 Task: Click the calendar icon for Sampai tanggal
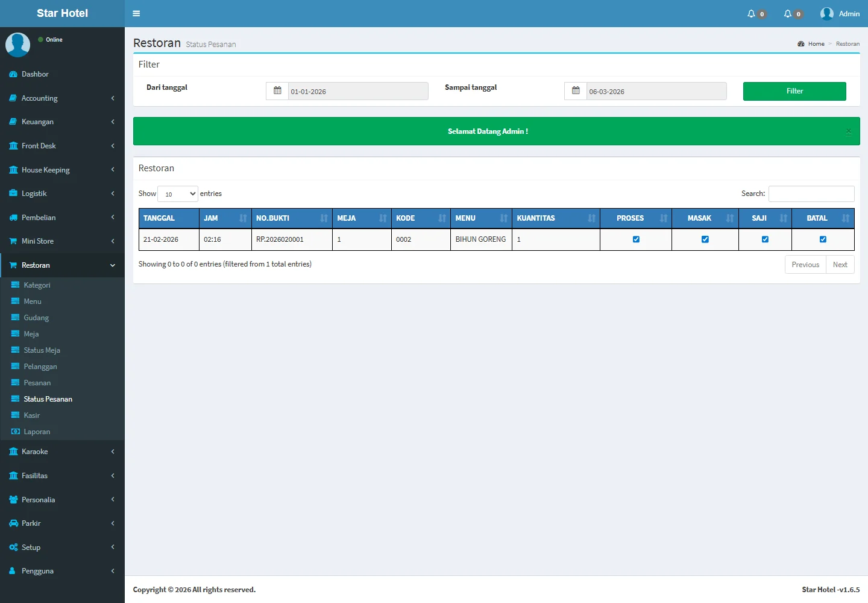[x=576, y=91]
